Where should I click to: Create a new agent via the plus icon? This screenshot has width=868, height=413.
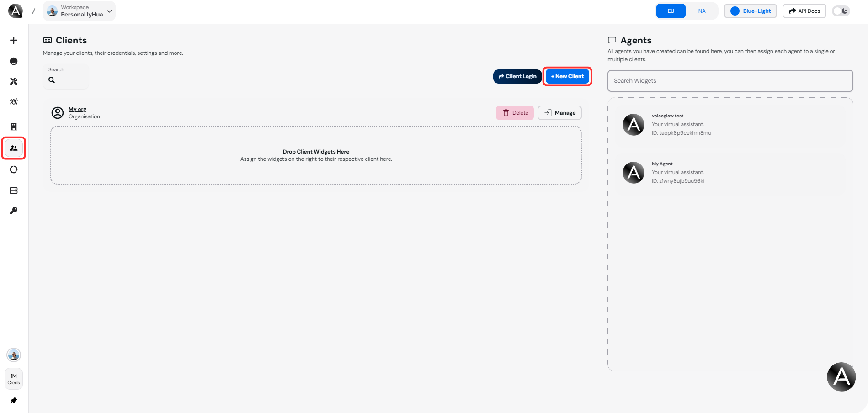[14, 40]
